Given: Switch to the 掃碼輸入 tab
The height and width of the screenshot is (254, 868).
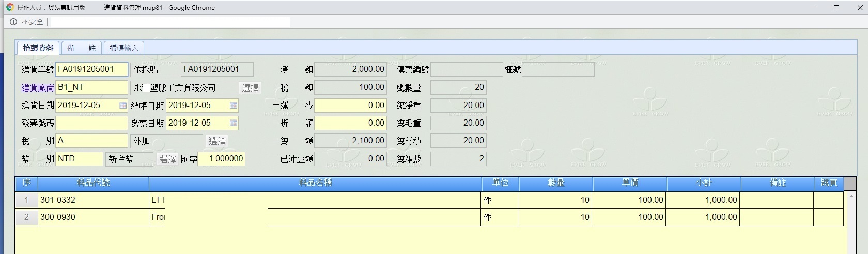Looking at the screenshot, I should point(124,48).
